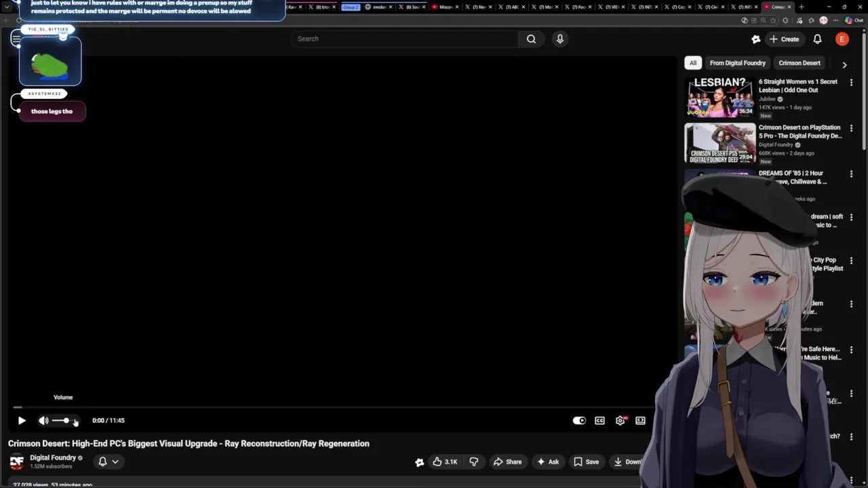Click the sparkle icon beside Create
This screenshot has width=868, height=488.
point(756,39)
